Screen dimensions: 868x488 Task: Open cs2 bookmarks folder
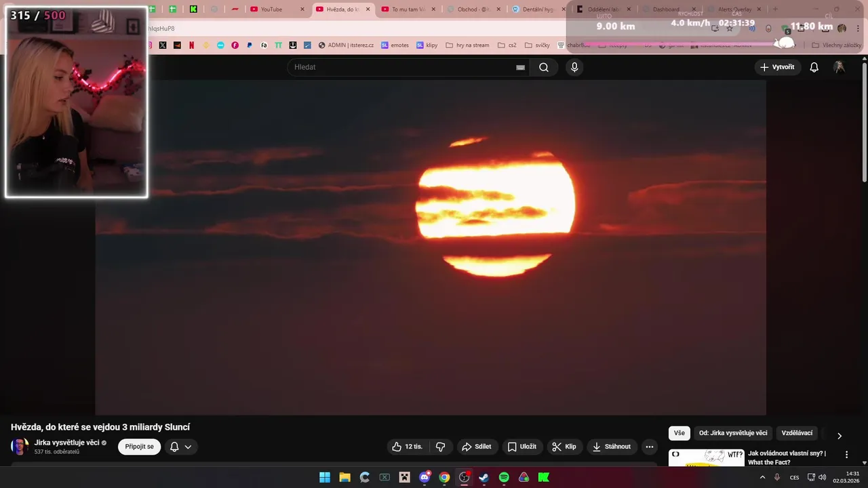tap(507, 45)
